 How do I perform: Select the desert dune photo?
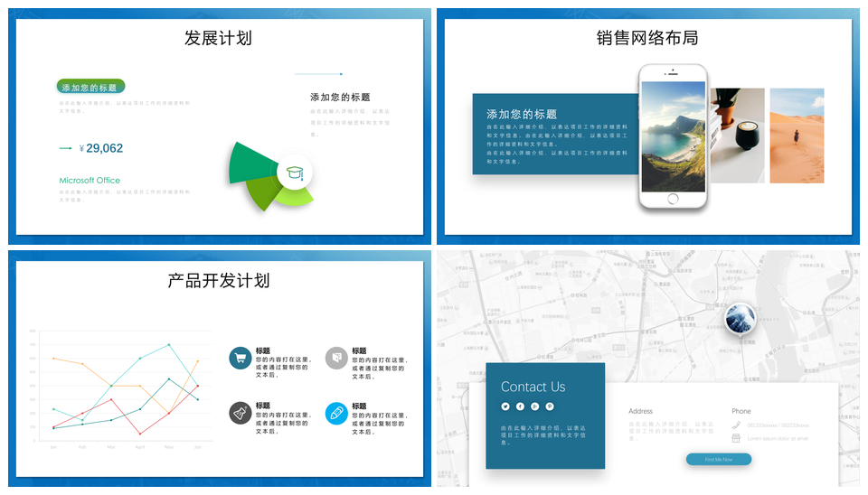point(797,135)
